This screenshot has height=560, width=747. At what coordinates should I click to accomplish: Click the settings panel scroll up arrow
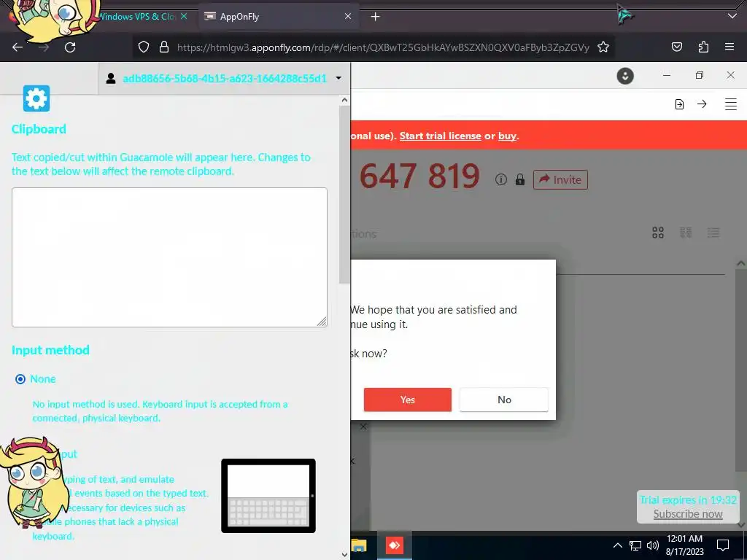point(345,100)
